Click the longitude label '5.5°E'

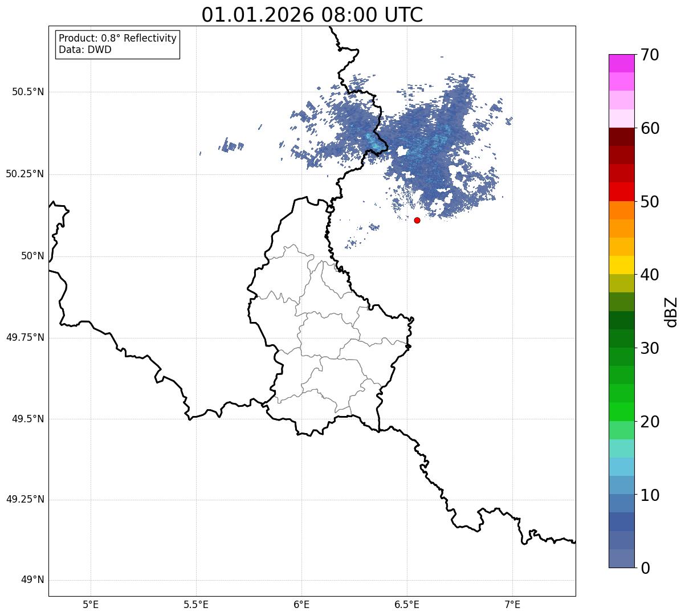click(x=196, y=605)
